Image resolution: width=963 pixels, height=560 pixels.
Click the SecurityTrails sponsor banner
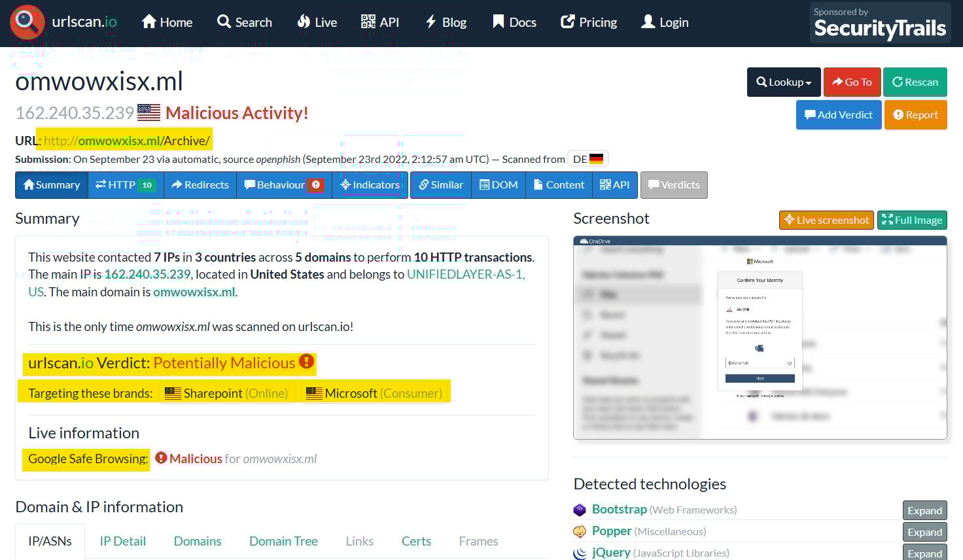tap(880, 23)
